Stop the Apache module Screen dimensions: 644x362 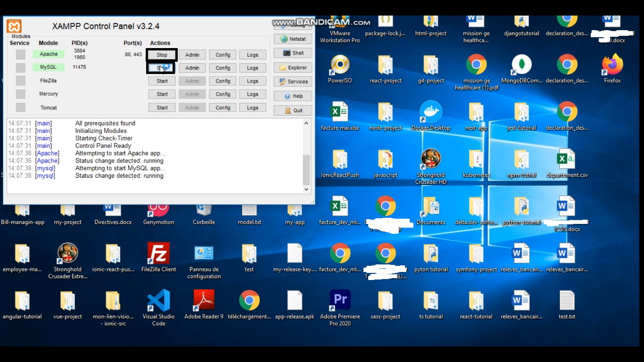tap(162, 55)
